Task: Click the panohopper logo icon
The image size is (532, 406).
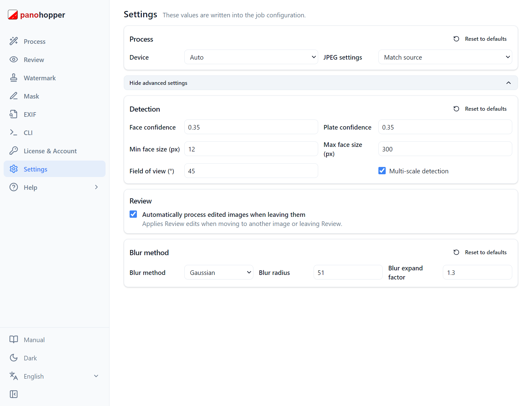Action: coord(13,15)
